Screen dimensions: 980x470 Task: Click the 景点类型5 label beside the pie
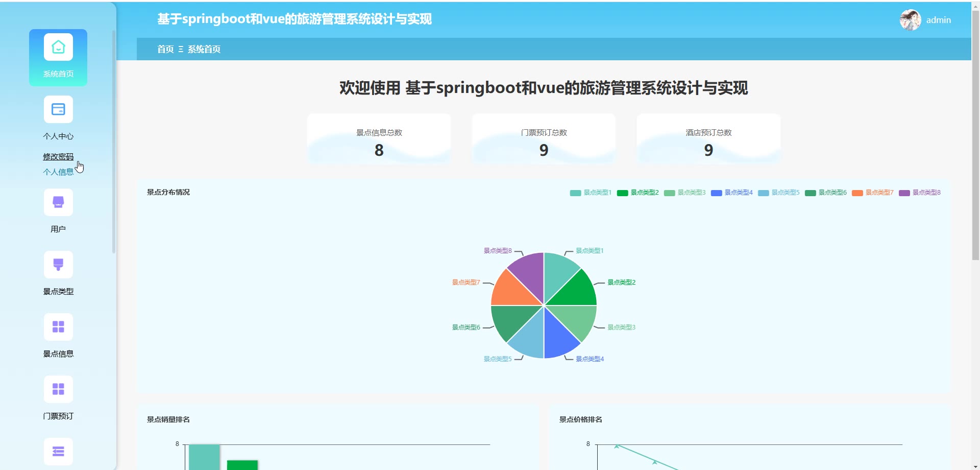pos(498,359)
